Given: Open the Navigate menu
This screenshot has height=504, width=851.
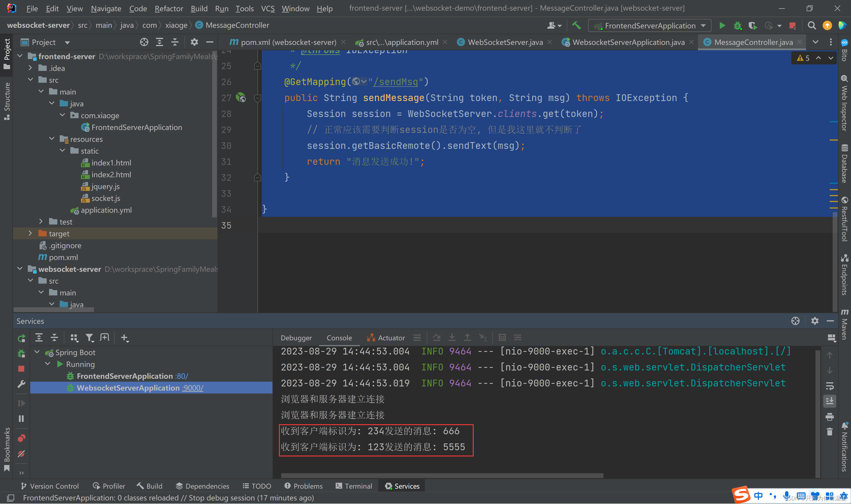Looking at the screenshot, I should tap(106, 9).
